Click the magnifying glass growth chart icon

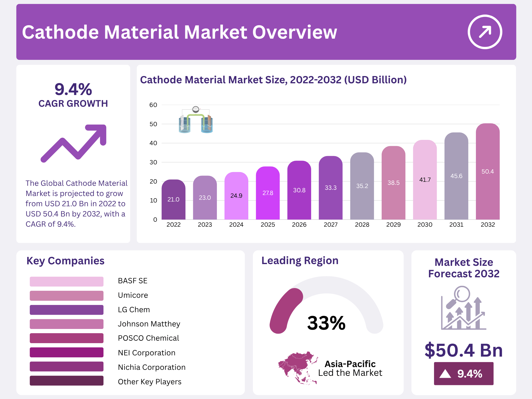pyautogui.click(x=463, y=308)
